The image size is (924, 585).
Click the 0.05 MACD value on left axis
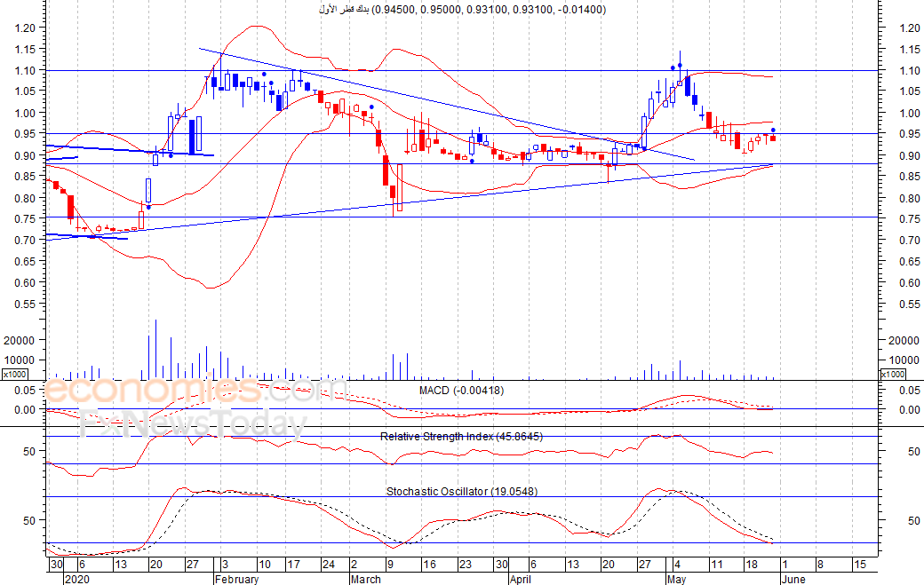tap(26, 391)
